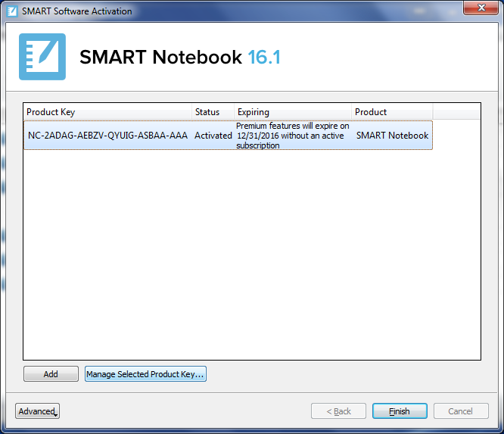Click the Finish button

(400, 411)
